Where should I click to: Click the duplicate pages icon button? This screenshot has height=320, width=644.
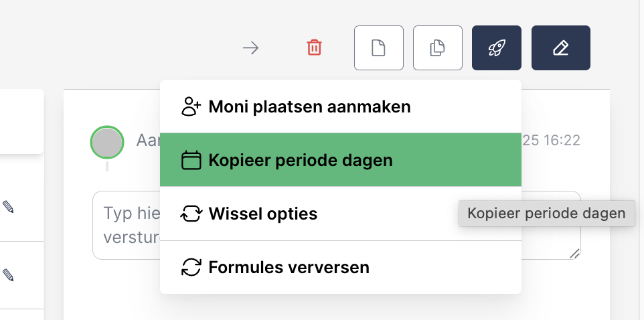(438, 48)
